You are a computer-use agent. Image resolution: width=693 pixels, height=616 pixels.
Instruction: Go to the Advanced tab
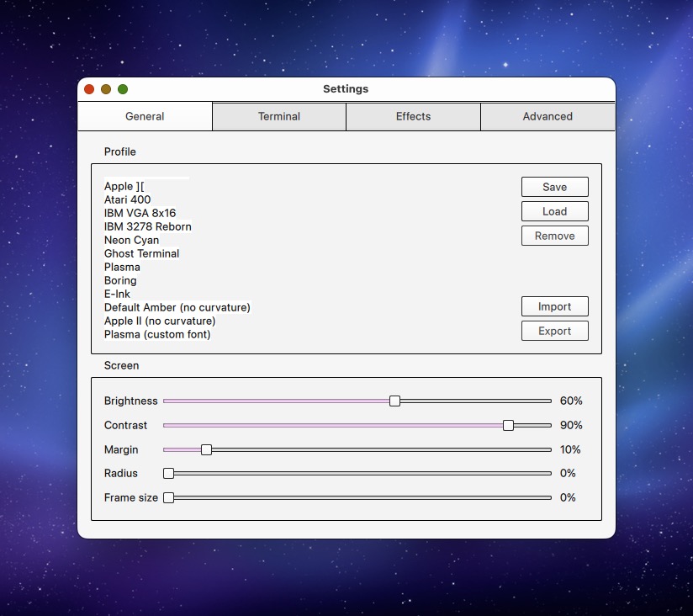pos(548,117)
